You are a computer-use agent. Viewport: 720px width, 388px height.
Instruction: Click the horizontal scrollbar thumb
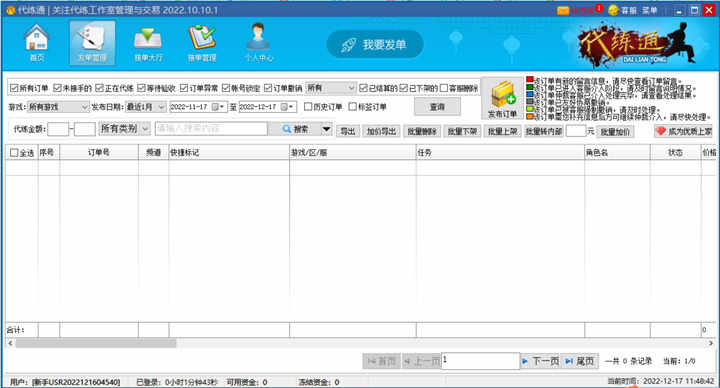(96, 343)
